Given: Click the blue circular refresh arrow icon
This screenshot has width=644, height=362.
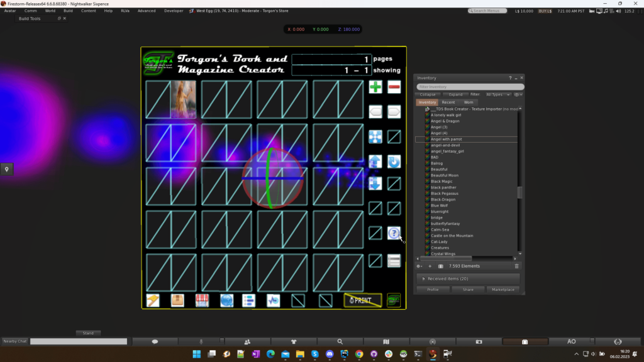Looking at the screenshot, I should (394, 162).
